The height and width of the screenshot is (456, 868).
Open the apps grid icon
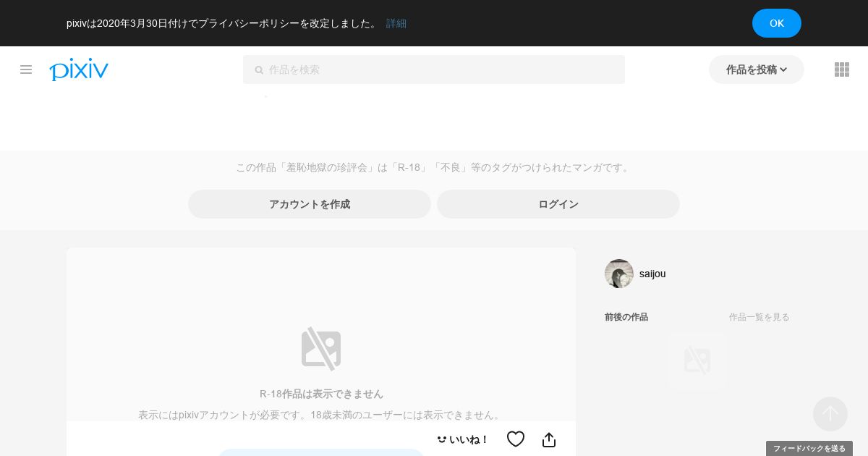coord(842,69)
